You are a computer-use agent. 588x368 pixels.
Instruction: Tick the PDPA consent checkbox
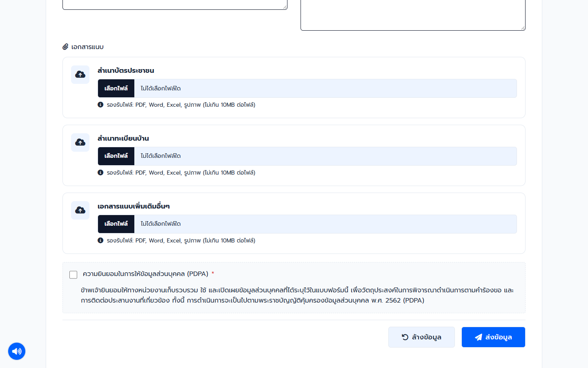pos(73,275)
